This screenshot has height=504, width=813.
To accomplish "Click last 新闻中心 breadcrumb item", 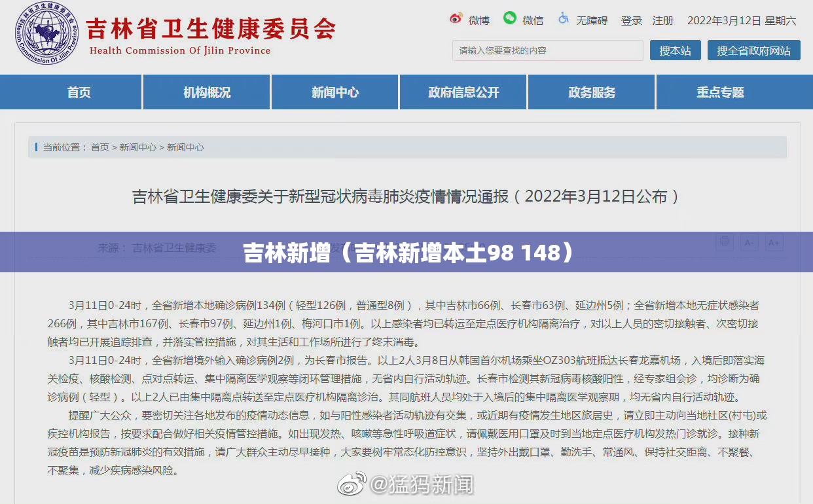I will (185, 147).
